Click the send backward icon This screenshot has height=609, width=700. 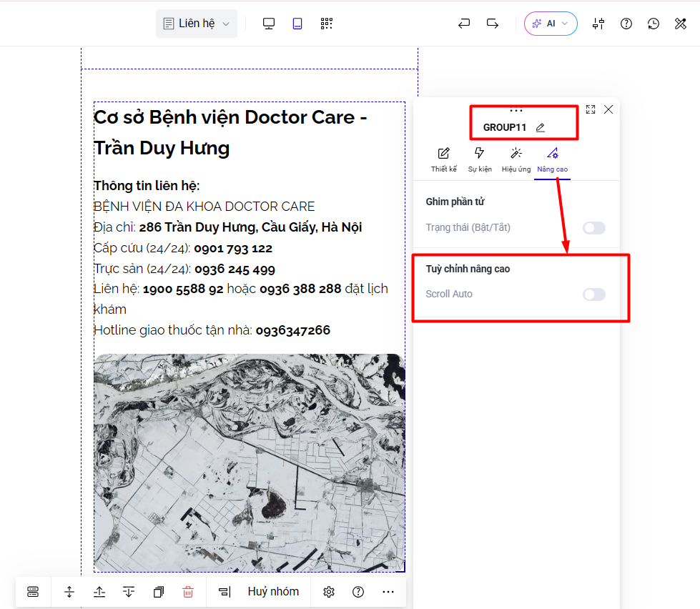point(129,592)
